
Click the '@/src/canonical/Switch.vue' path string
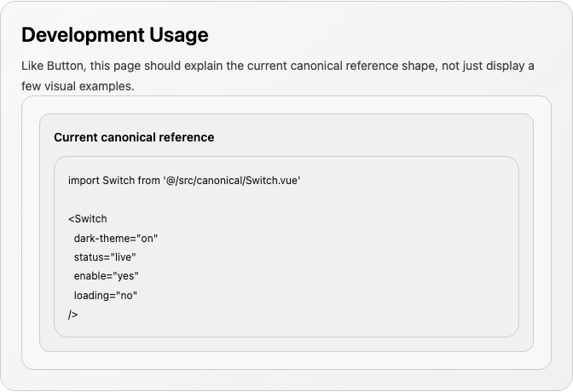coord(232,181)
